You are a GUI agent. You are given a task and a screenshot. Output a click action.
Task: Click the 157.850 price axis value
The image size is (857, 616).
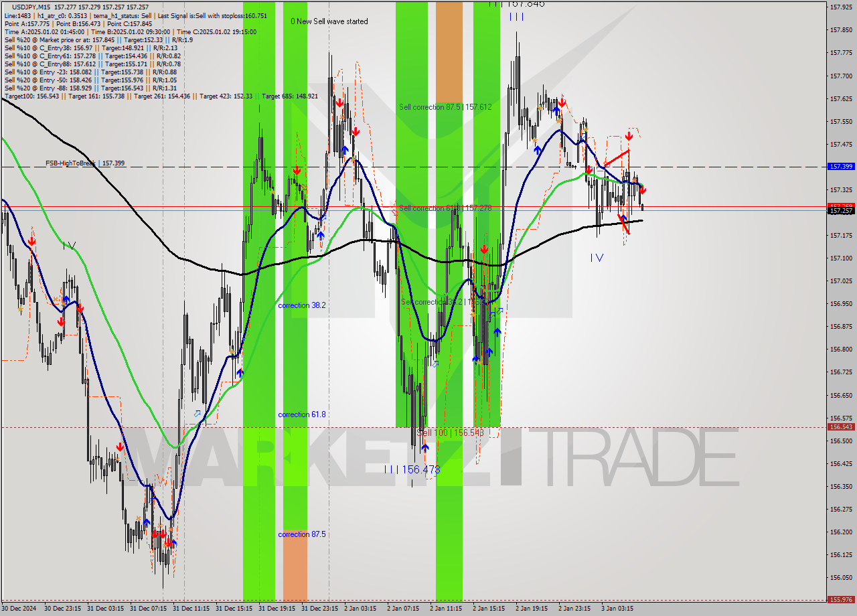[x=840, y=30]
